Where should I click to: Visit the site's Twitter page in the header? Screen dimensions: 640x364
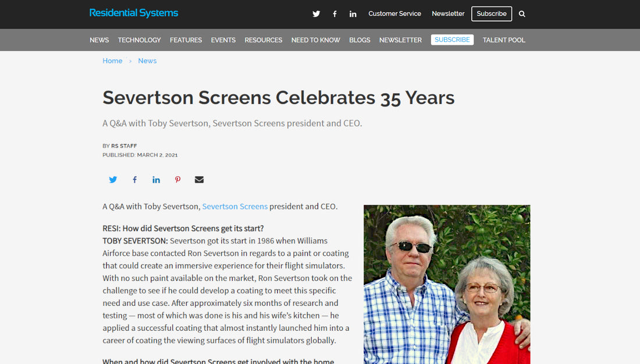tap(316, 13)
